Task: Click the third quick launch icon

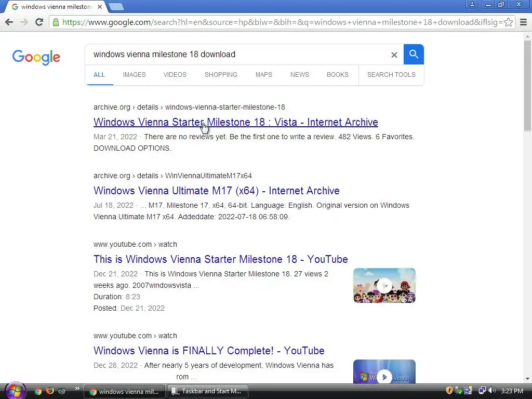Action: pos(62,391)
